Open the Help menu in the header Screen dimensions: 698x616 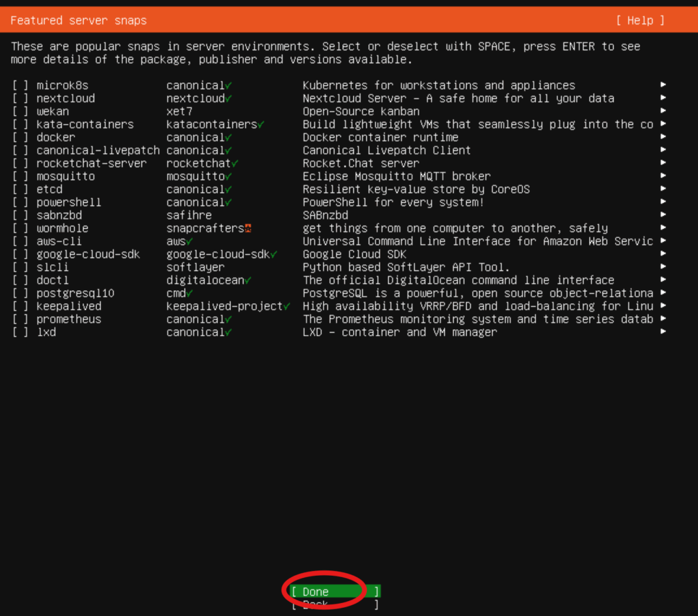640,20
